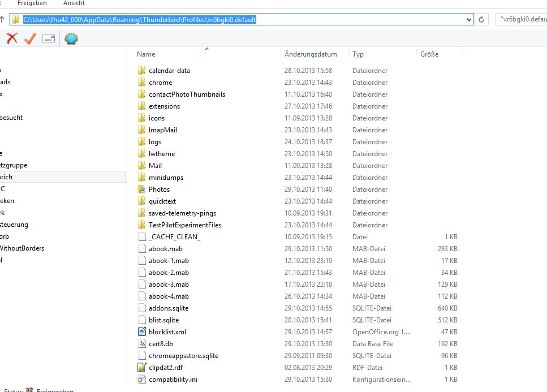
Task: Select the logs folder name
Action: coord(155,142)
